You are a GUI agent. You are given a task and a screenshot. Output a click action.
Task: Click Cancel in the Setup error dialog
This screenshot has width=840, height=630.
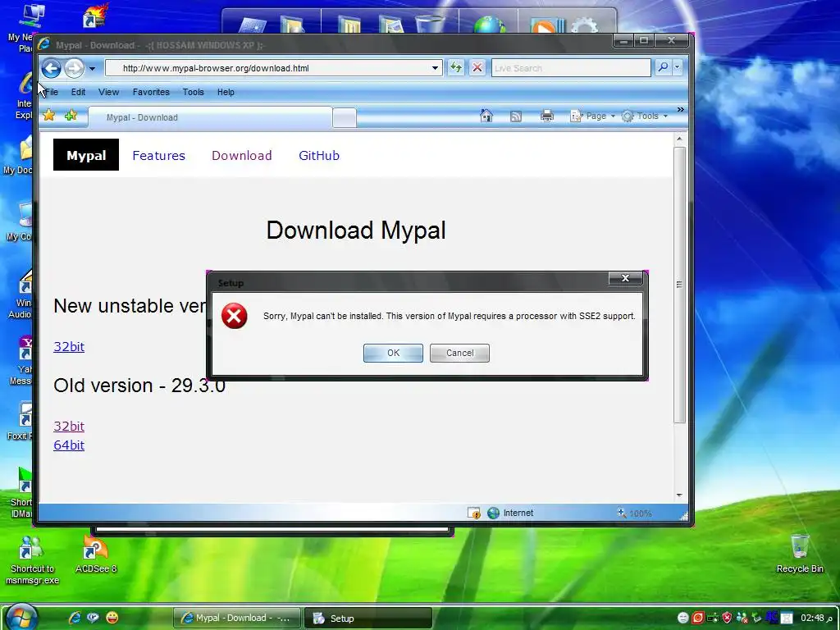click(x=459, y=353)
